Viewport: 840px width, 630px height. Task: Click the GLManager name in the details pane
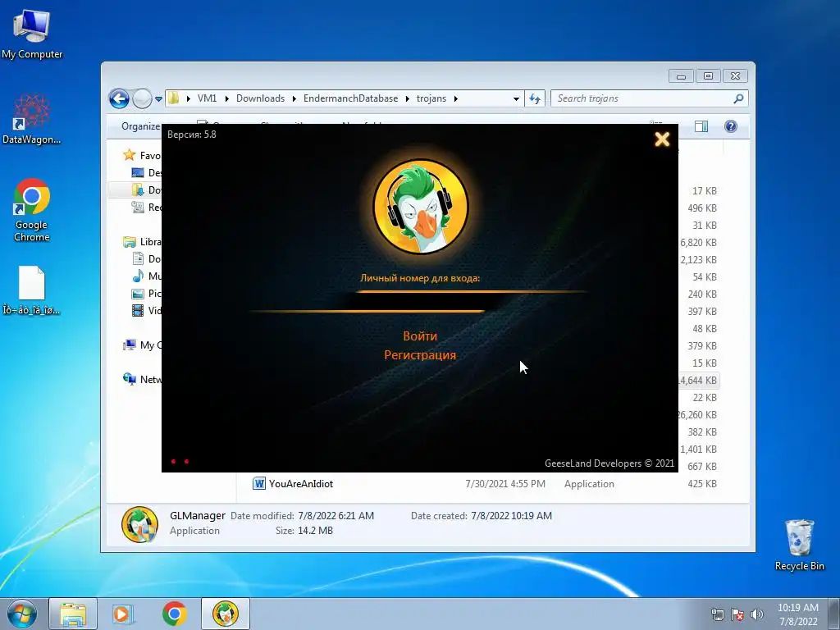[198, 515]
